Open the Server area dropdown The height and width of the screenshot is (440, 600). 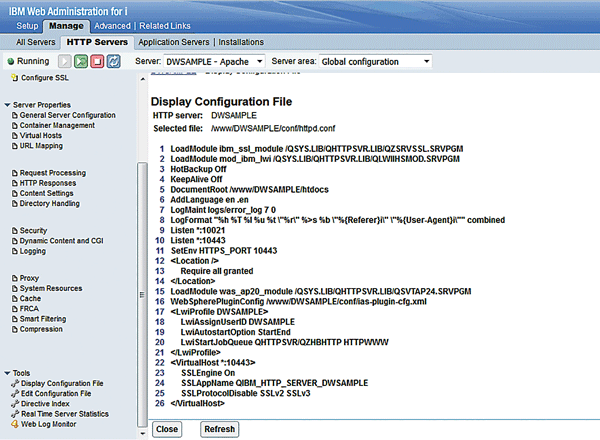(377, 62)
